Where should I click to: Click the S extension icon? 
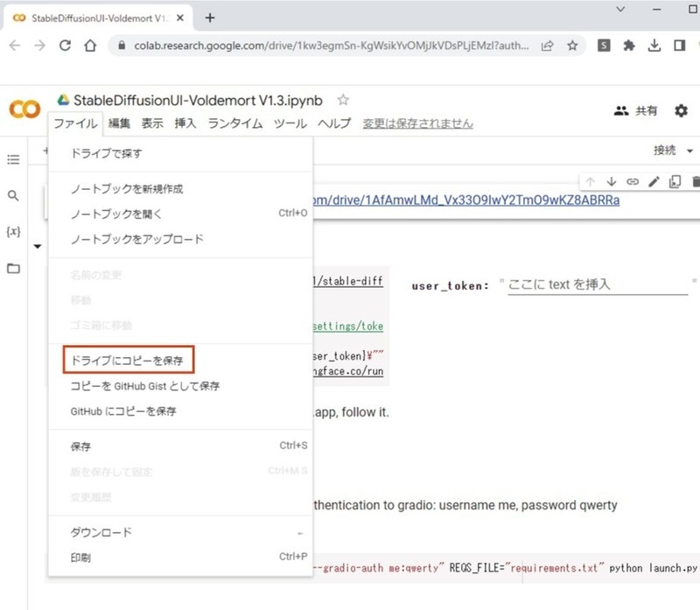coord(604,46)
